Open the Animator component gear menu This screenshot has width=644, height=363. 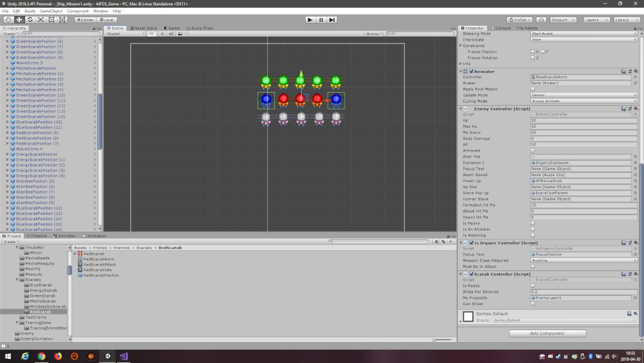[x=636, y=71]
